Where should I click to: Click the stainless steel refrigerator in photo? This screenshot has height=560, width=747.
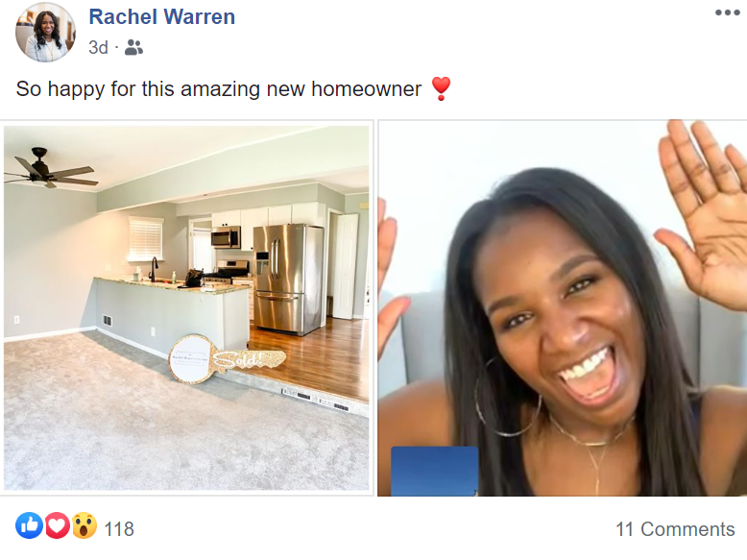click(x=288, y=279)
